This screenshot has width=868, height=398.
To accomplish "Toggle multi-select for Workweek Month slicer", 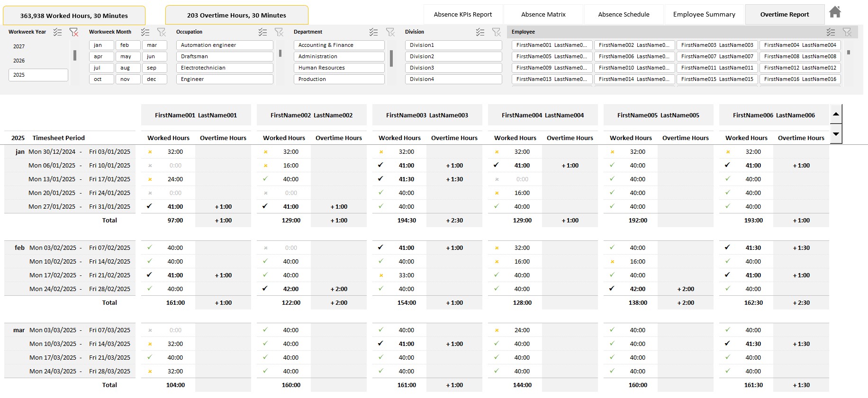I will pyautogui.click(x=145, y=32).
